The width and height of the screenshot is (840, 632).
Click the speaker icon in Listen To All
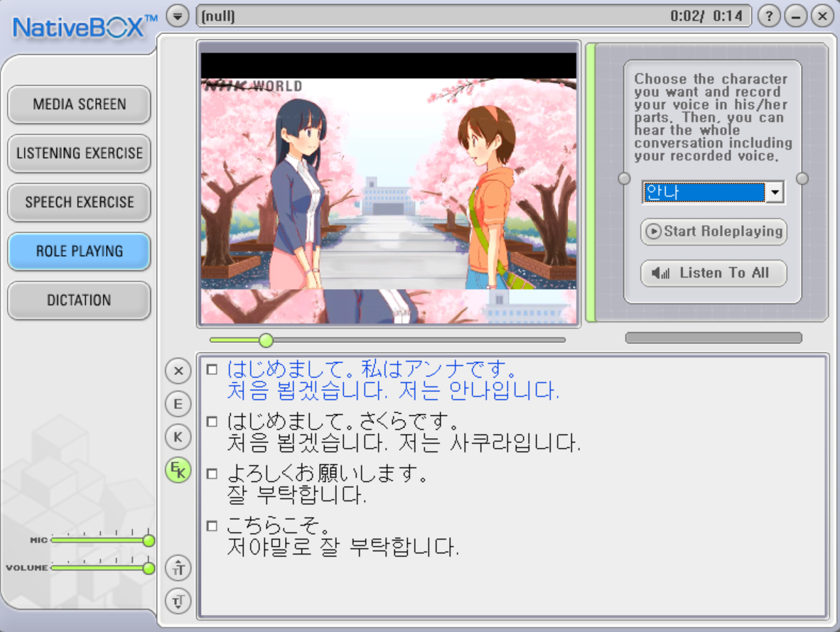[x=660, y=273]
